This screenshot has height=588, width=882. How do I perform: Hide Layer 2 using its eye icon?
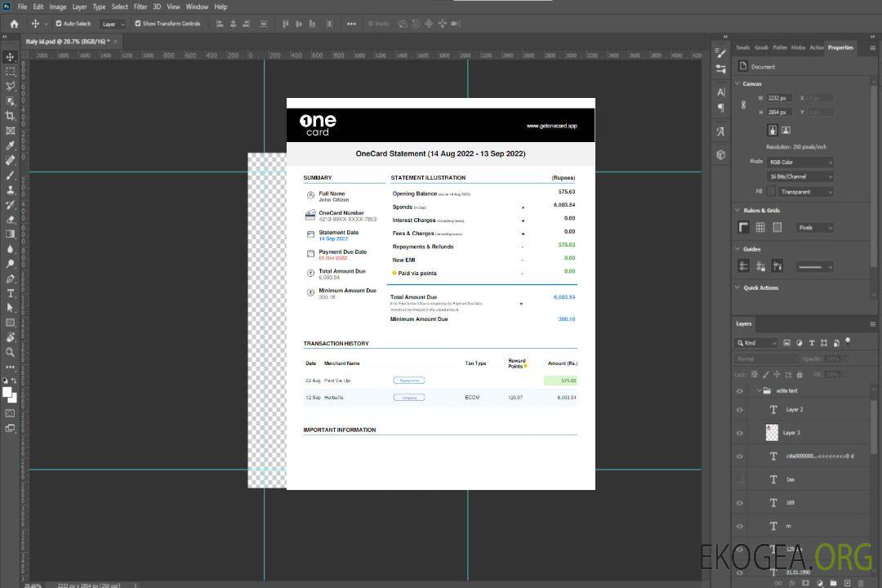click(x=740, y=410)
